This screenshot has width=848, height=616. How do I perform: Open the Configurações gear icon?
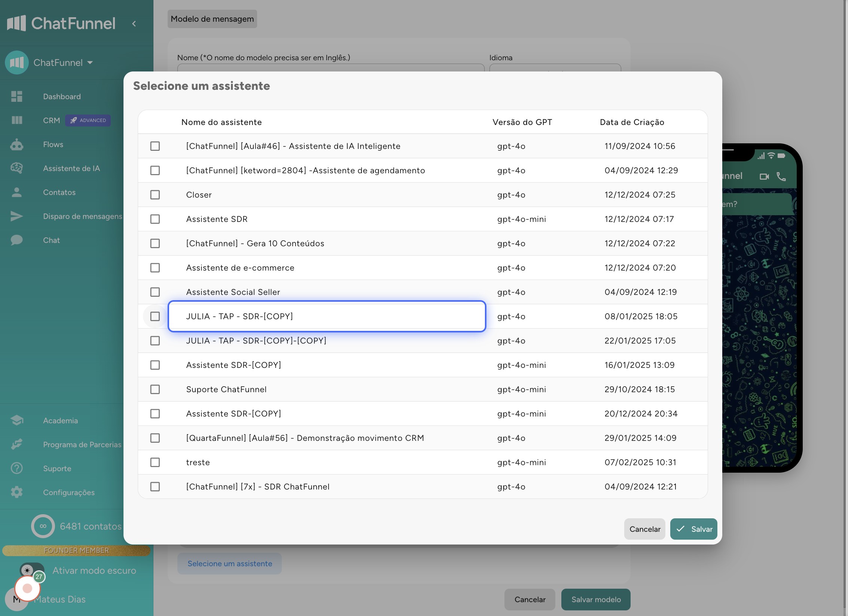[x=17, y=492]
